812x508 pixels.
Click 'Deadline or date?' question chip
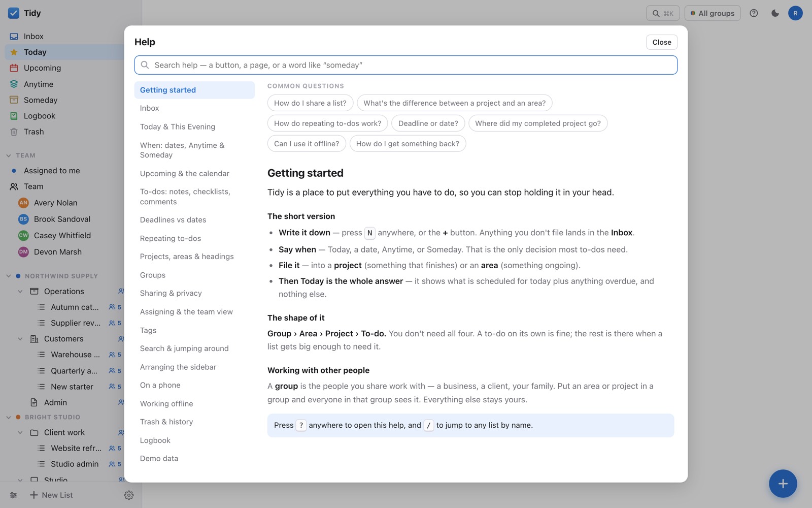point(428,123)
